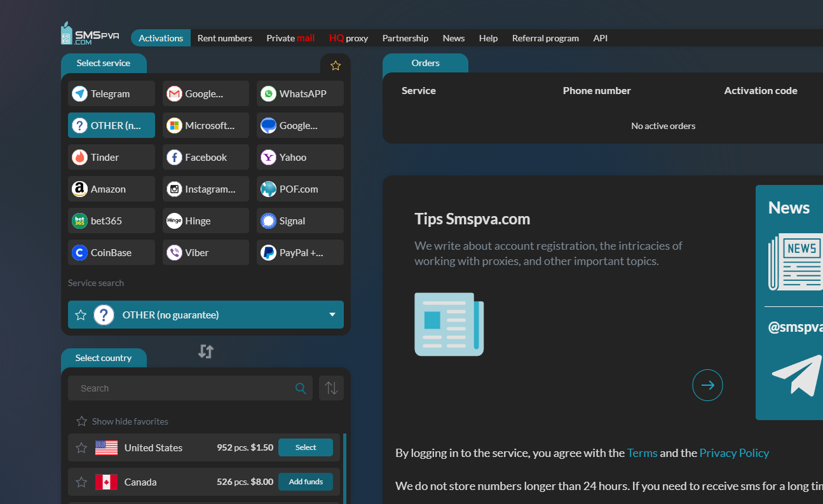Open the News menu item
The width and height of the screenshot is (823, 504).
point(454,38)
